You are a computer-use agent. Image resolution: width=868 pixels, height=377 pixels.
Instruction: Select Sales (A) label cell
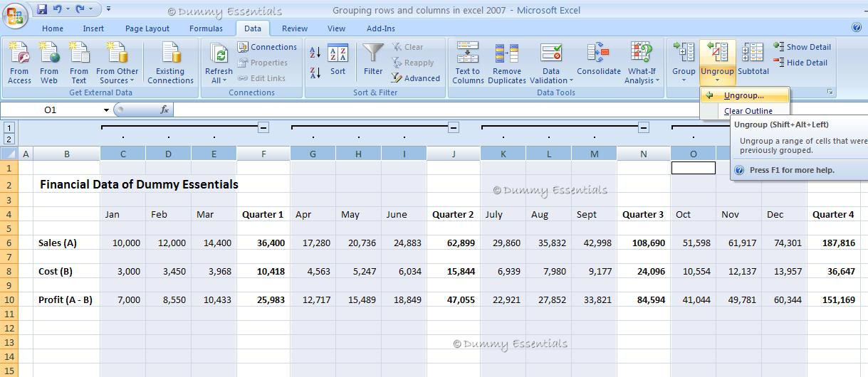pyautogui.click(x=66, y=243)
